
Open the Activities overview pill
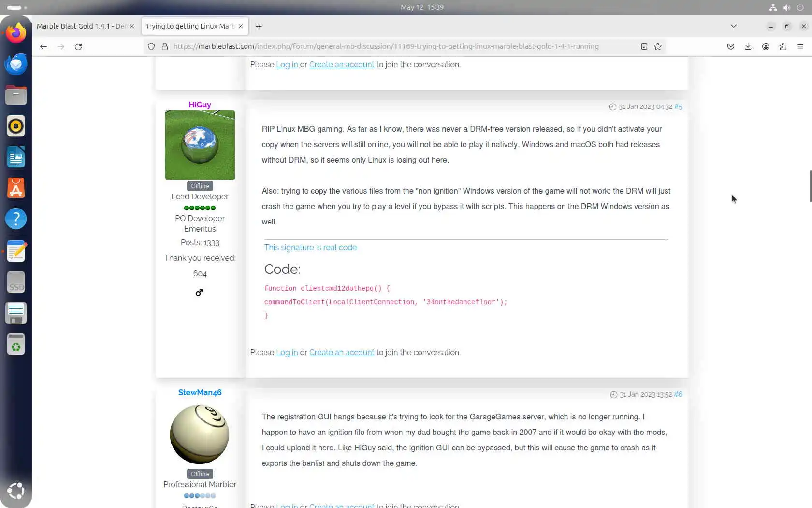[x=17, y=7]
